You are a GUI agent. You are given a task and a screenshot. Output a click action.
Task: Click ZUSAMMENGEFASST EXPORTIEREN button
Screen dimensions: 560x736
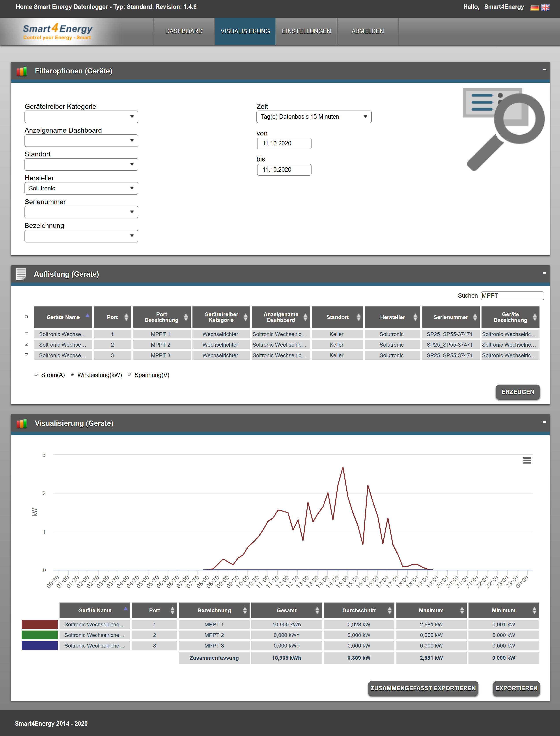pyautogui.click(x=423, y=688)
